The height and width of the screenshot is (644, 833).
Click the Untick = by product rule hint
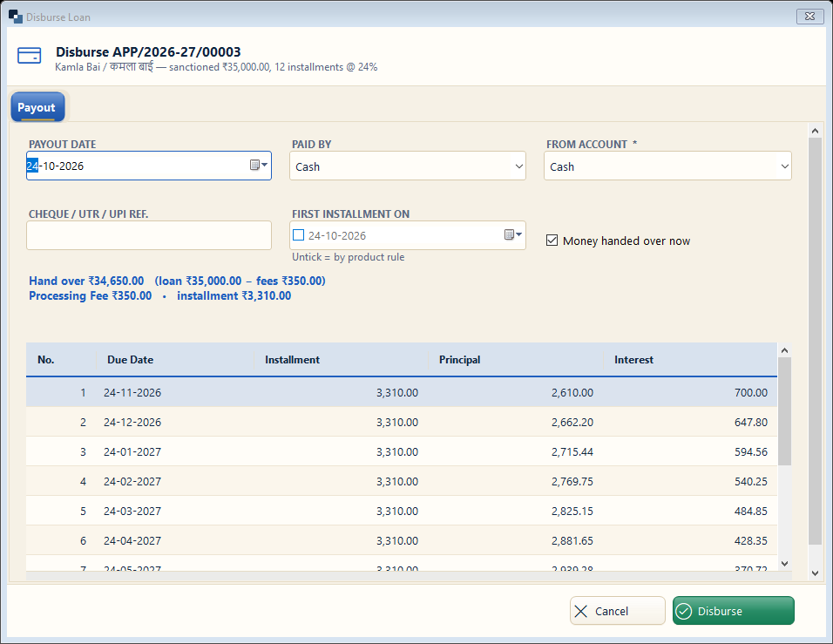coord(348,257)
